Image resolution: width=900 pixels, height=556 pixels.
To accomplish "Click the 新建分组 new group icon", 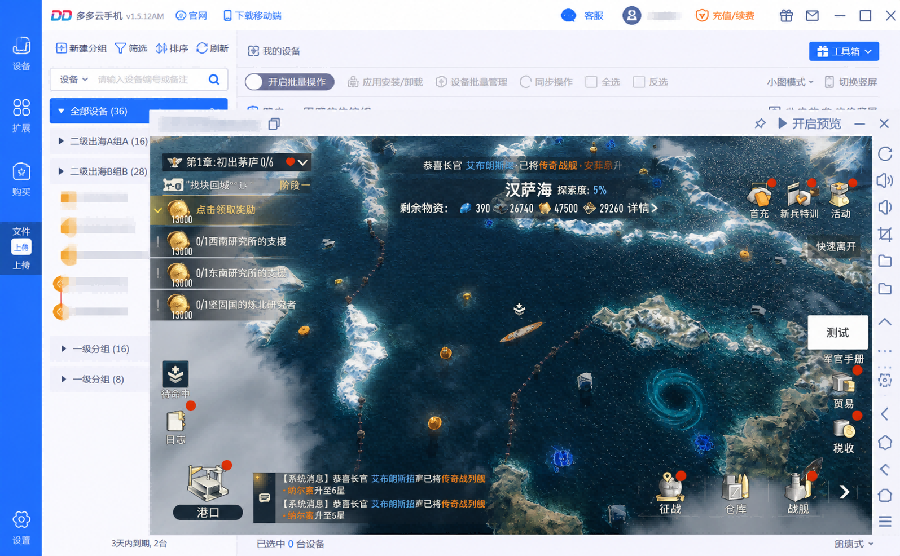I will [61, 48].
